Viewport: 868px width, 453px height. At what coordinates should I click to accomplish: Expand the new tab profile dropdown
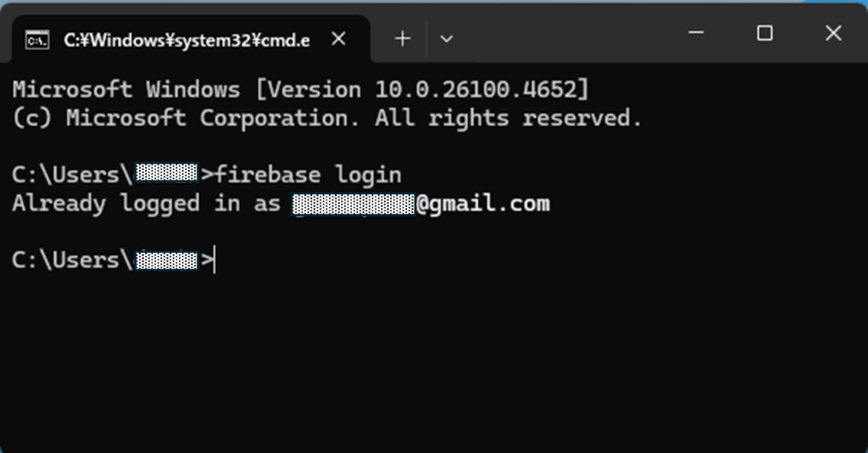(446, 39)
